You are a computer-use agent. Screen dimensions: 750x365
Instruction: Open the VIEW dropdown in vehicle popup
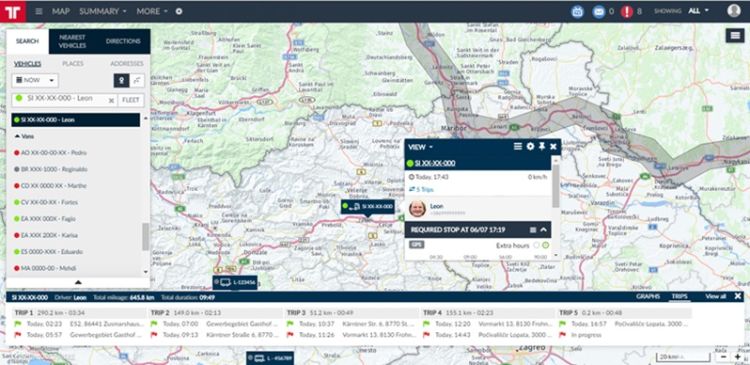(x=420, y=147)
